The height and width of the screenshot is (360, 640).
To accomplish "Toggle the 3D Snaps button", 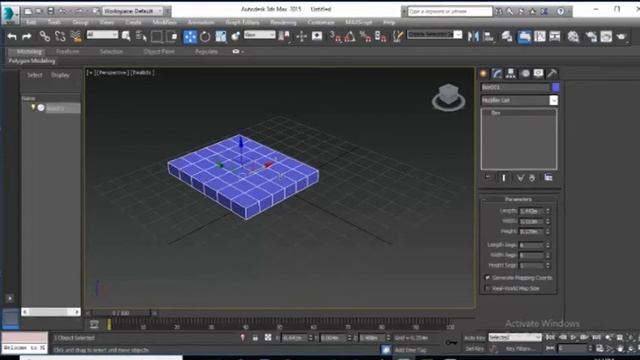I will coord(335,37).
